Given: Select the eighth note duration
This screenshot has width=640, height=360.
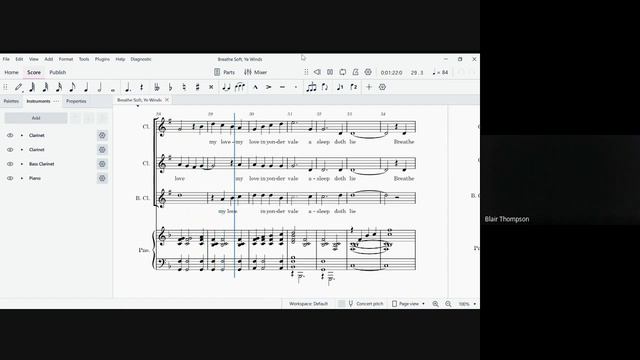Looking at the screenshot, I should 72,87.
